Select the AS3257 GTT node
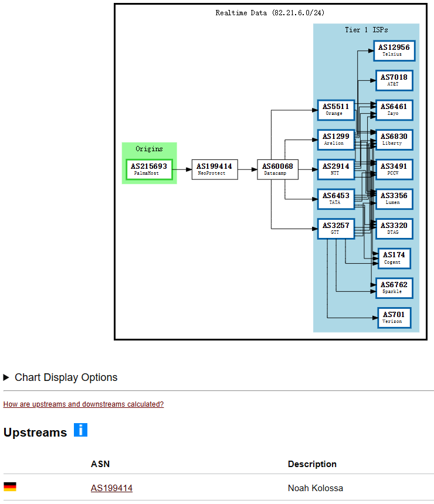Screen dimensions: 434x504 (335, 229)
